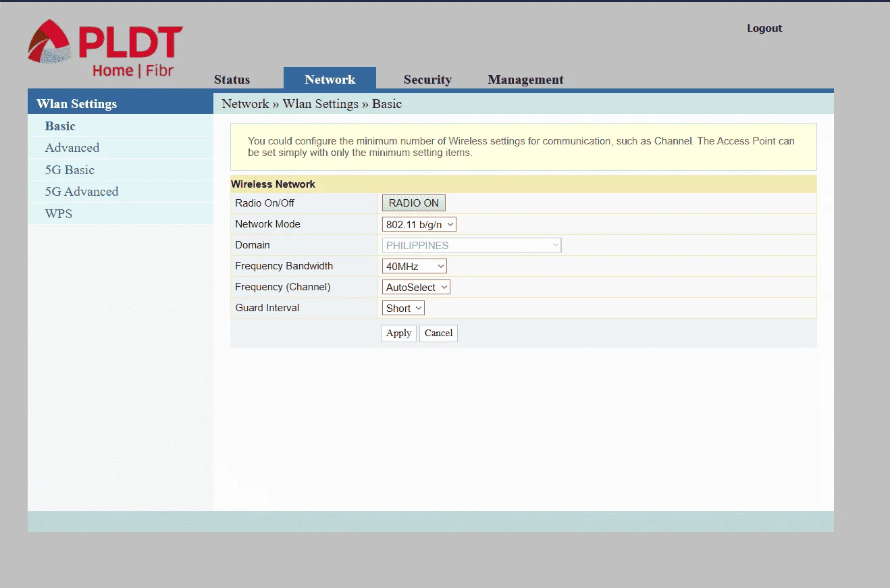Toggle the RADIO ON button
Image resolution: width=890 pixels, height=588 pixels.
pyautogui.click(x=414, y=203)
